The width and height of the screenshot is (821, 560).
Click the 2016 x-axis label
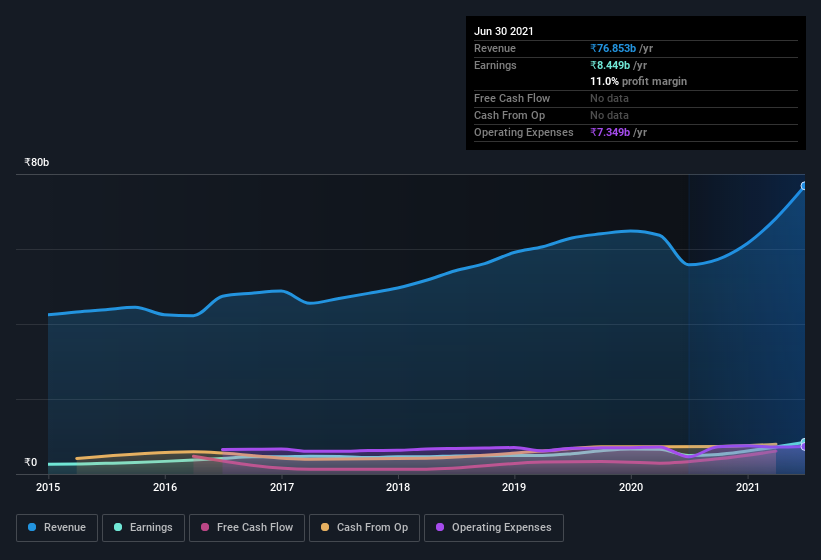click(x=165, y=487)
